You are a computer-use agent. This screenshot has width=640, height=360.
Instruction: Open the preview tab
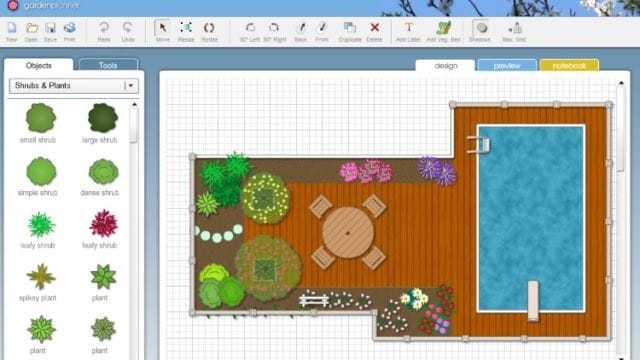tap(507, 66)
